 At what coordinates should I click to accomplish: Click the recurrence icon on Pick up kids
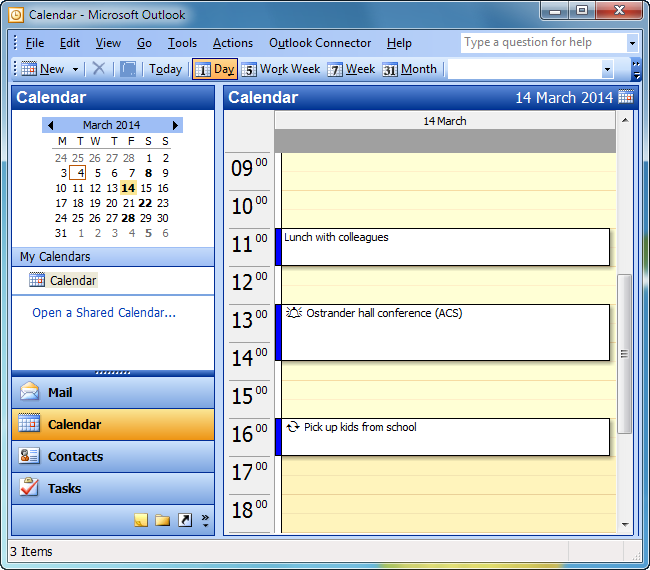tap(293, 427)
